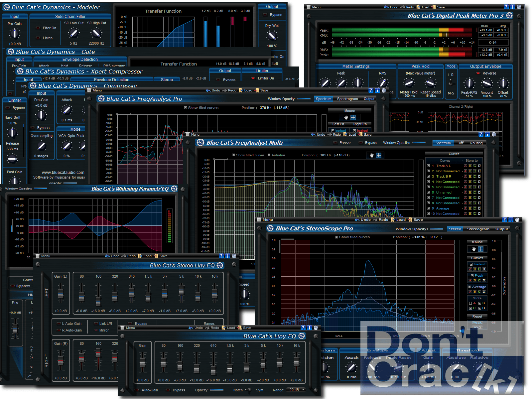Click @ icon in FreqAnalyst Multi
This screenshot has height=399, width=532.
coord(493,134)
